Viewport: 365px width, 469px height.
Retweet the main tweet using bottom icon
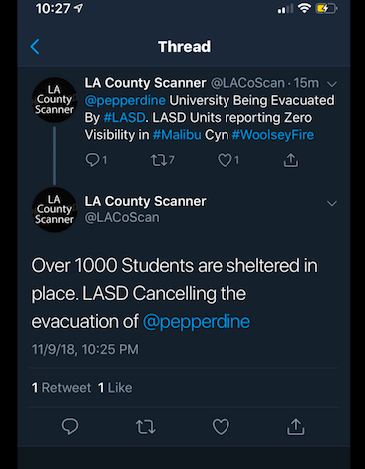coord(146,427)
